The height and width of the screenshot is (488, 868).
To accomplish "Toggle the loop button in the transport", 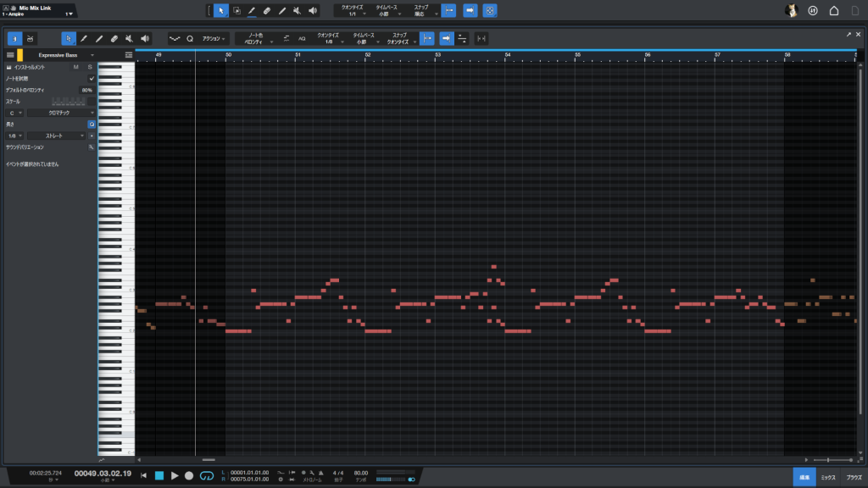I will pyautogui.click(x=206, y=476).
